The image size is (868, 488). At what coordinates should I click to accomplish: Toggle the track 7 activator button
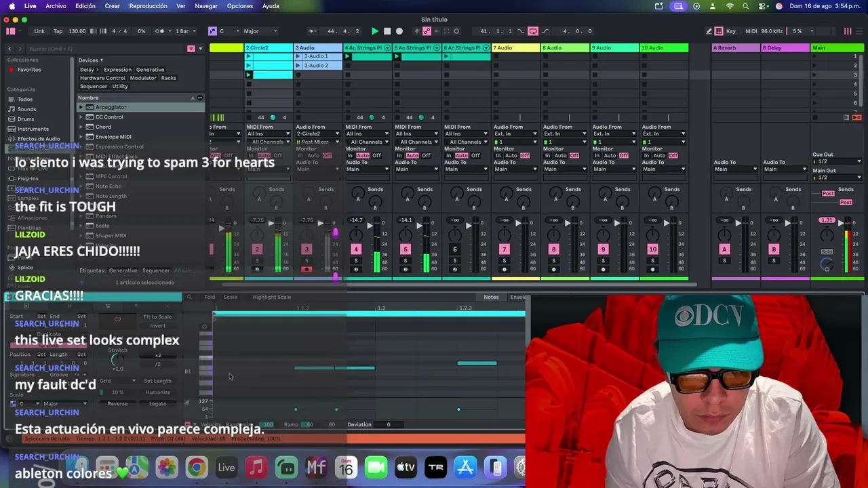504,249
